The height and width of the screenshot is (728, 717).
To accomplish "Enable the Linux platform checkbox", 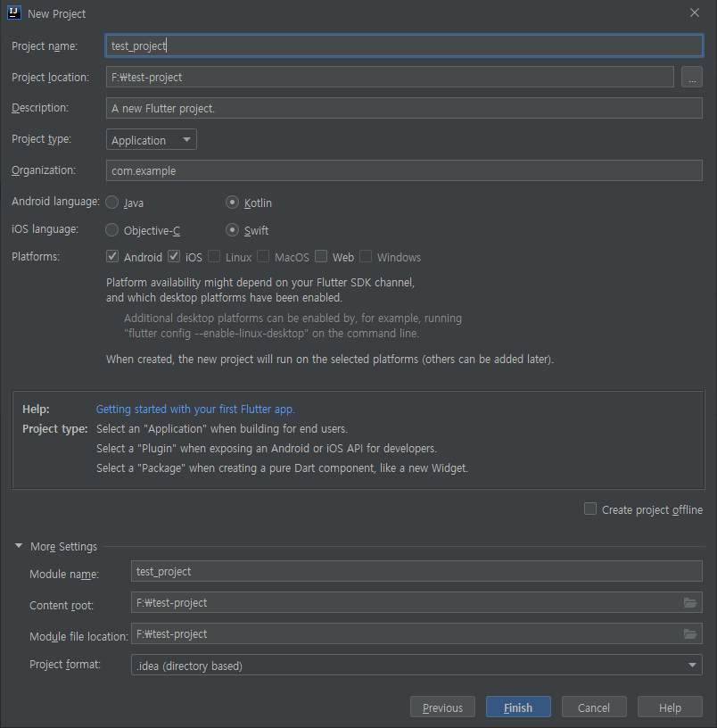I will point(214,256).
